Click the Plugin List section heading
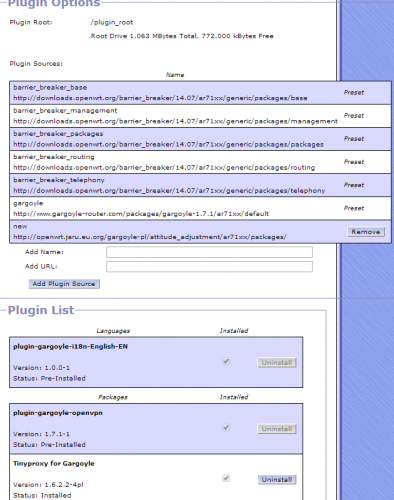Viewport: 394px width, 500px height. [x=41, y=310]
